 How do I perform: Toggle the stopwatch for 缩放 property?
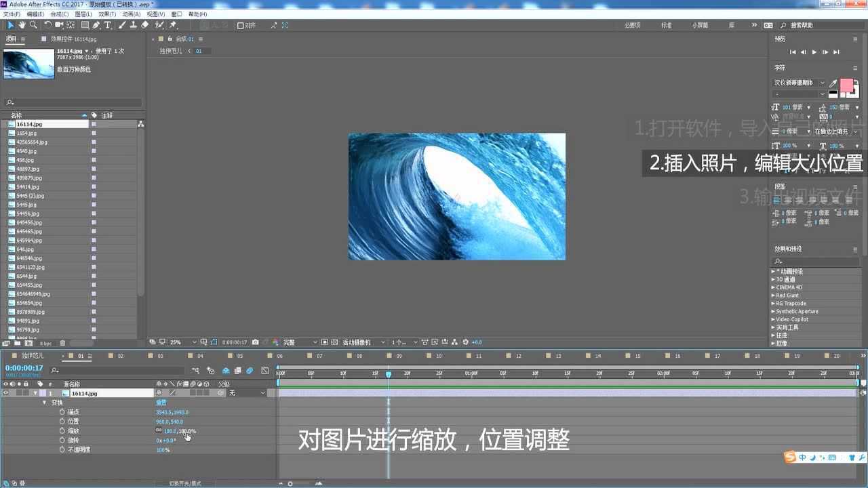pyautogui.click(x=62, y=431)
